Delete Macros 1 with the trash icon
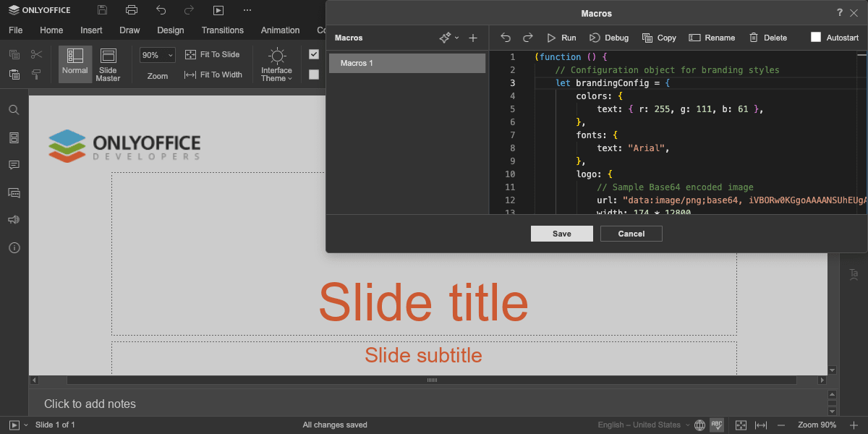This screenshot has height=434, width=868. 754,38
